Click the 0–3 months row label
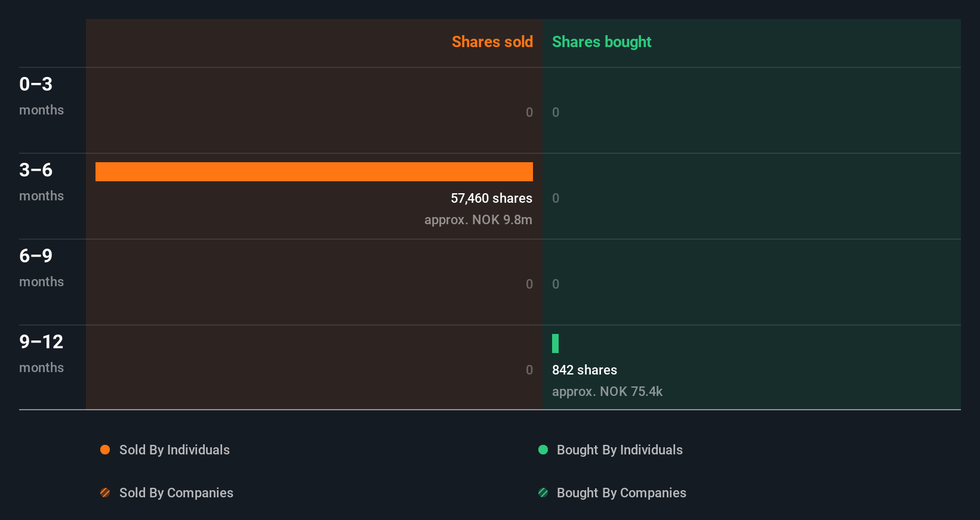 [41, 96]
